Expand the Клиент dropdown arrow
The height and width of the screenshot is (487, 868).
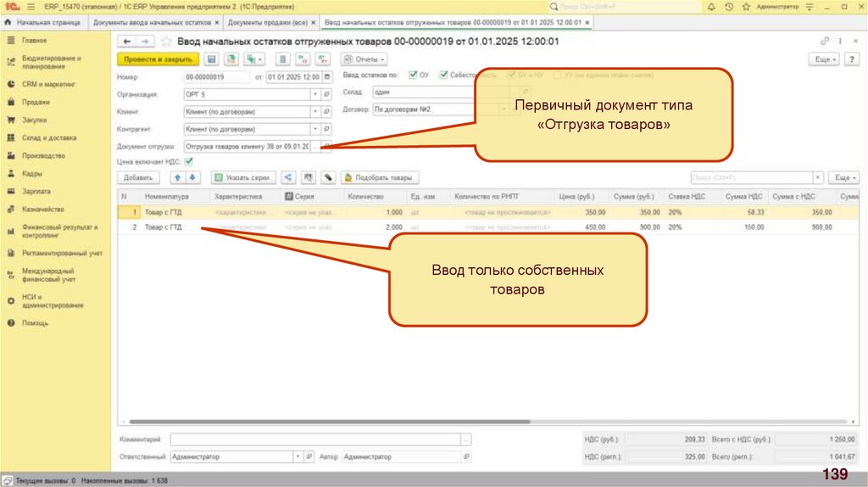click(x=315, y=112)
